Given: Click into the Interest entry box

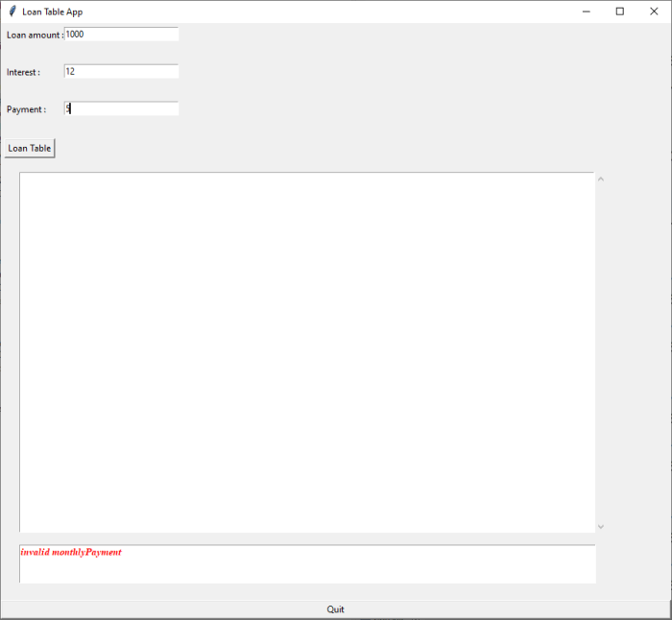Looking at the screenshot, I should [x=121, y=71].
